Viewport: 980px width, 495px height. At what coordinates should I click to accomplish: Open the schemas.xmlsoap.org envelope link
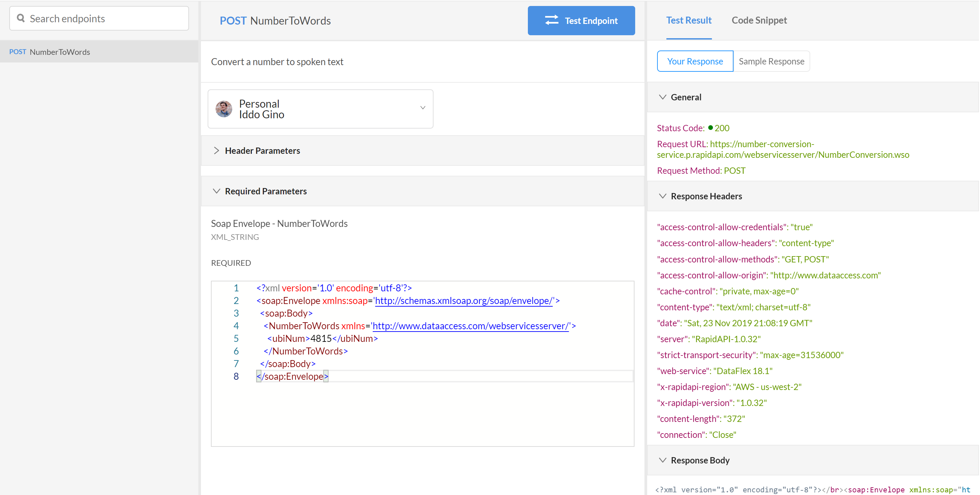tap(463, 301)
